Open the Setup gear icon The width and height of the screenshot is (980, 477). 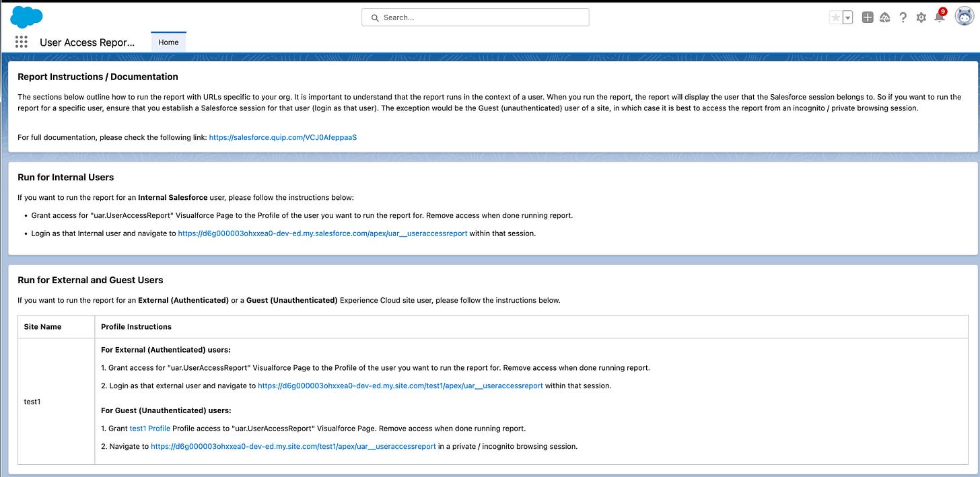pyautogui.click(x=921, y=18)
